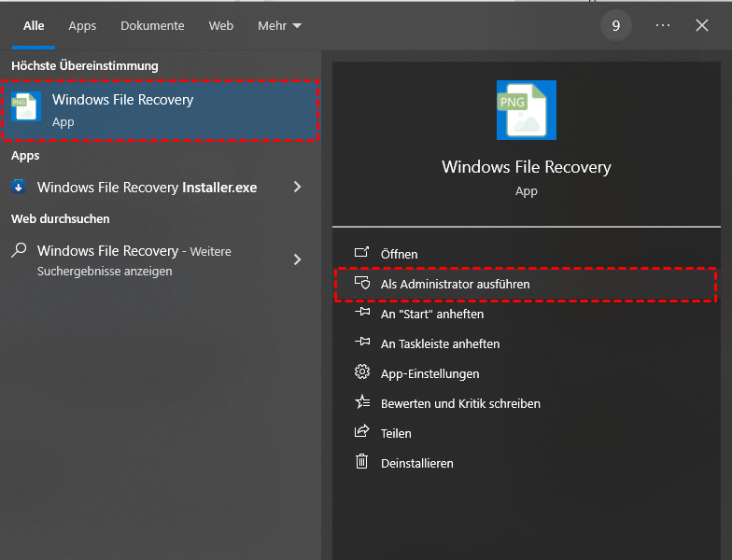Choose An Taskleiste anheften
This screenshot has height=560, width=732.
point(527,343)
